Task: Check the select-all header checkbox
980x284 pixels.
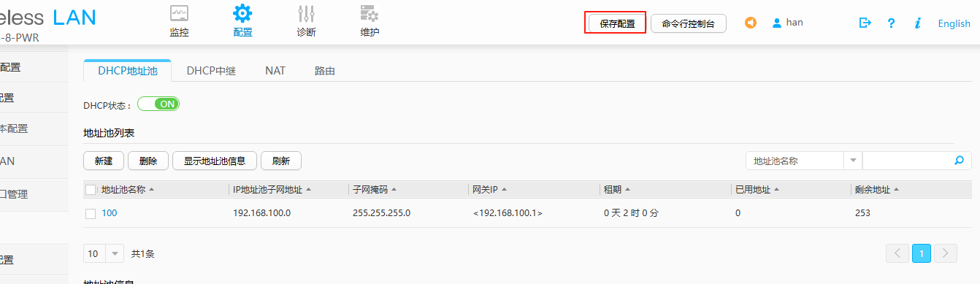Action: (x=91, y=190)
